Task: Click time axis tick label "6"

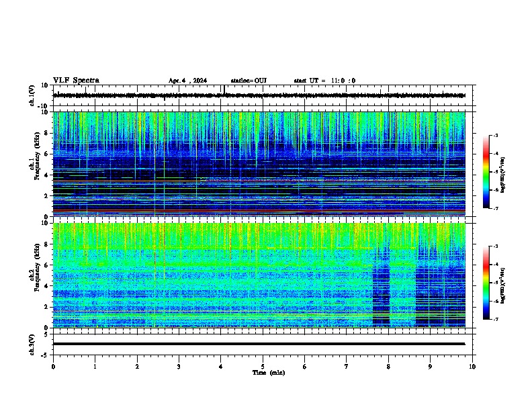Action: pyautogui.click(x=305, y=367)
